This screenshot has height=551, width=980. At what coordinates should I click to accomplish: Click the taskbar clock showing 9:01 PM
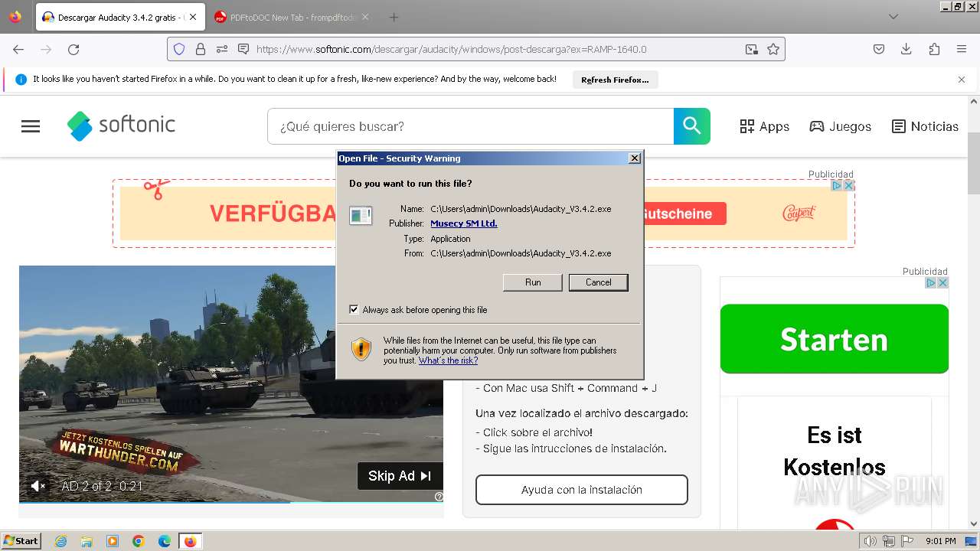coord(940,541)
